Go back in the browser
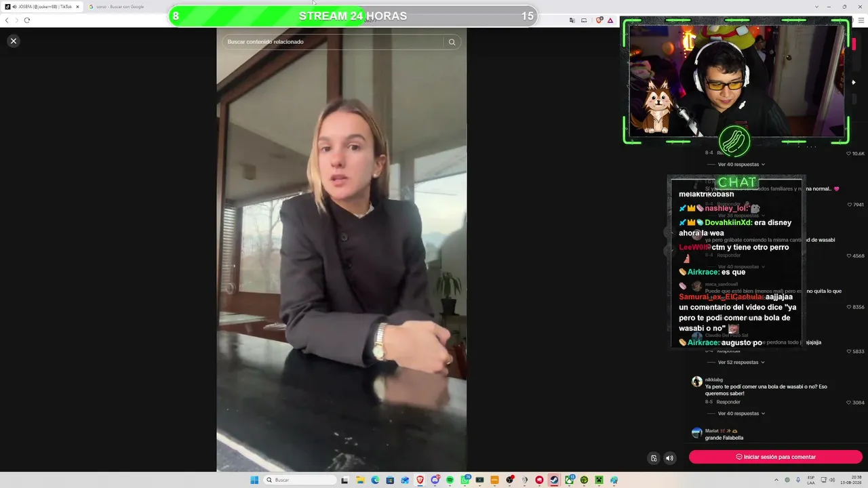Image resolution: width=868 pixels, height=488 pixels. pos(7,20)
